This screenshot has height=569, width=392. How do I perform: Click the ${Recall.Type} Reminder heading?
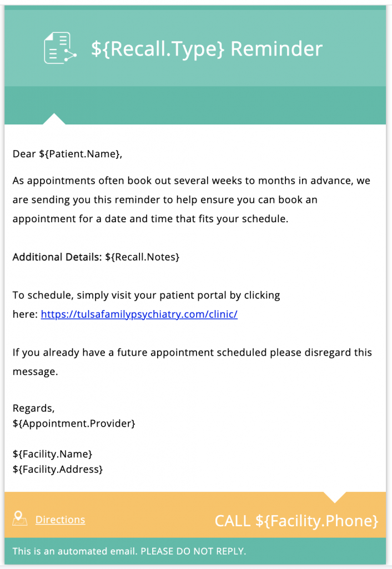(x=207, y=49)
